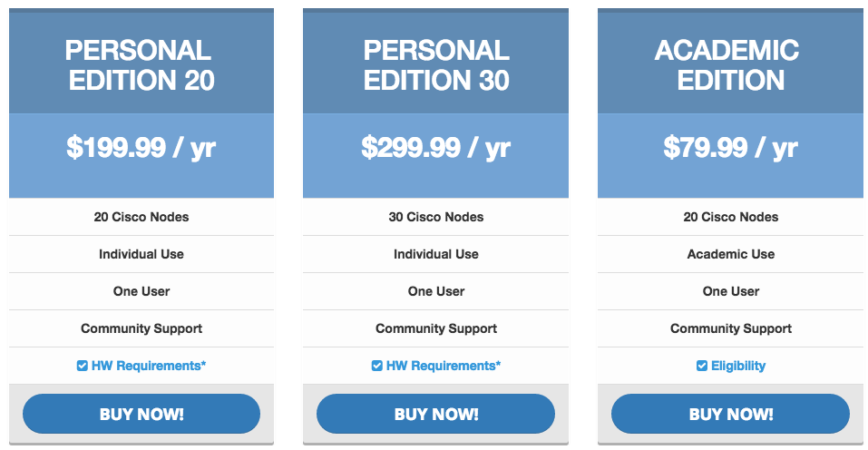Screen dimensions: 868x450
Task: Click One User in the Academic Edition
Action: [x=730, y=291]
